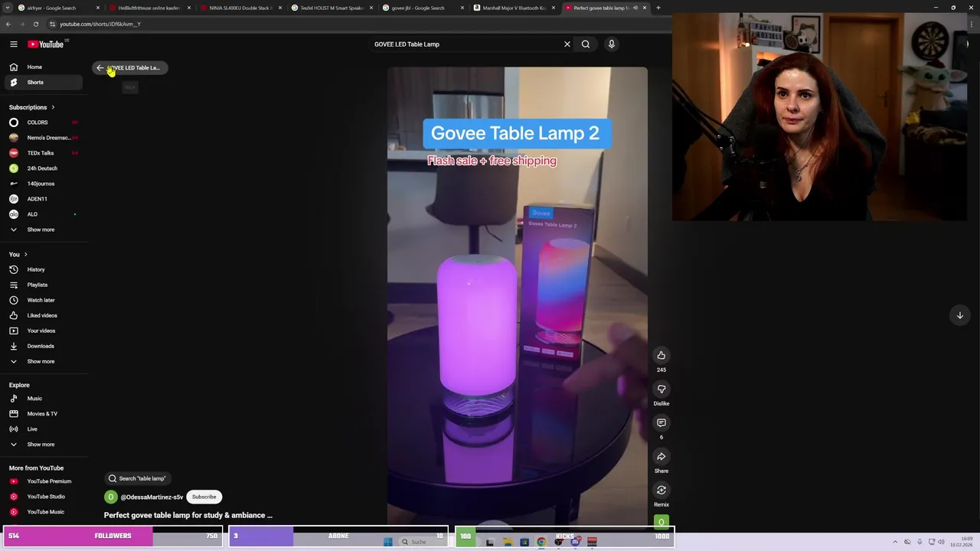Open YouTube Music link
The height and width of the screenshot is (551, 980).
pos(43,512)
